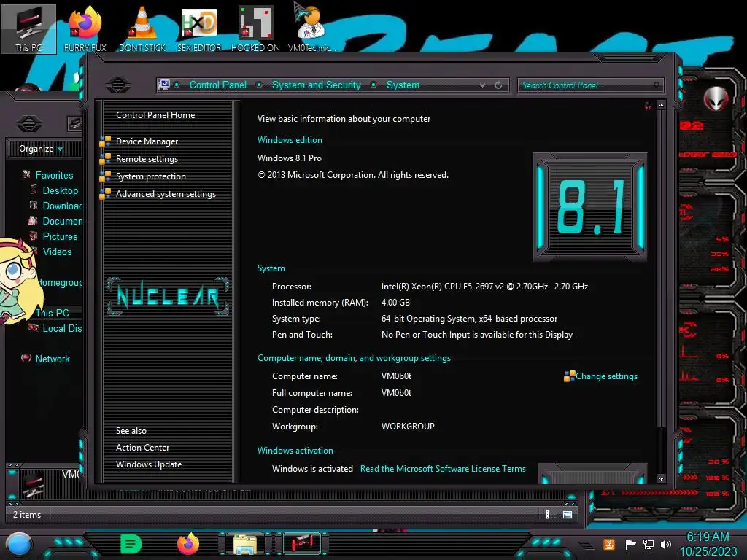Select Documents in Explorer navigation pane

point(62,221)
